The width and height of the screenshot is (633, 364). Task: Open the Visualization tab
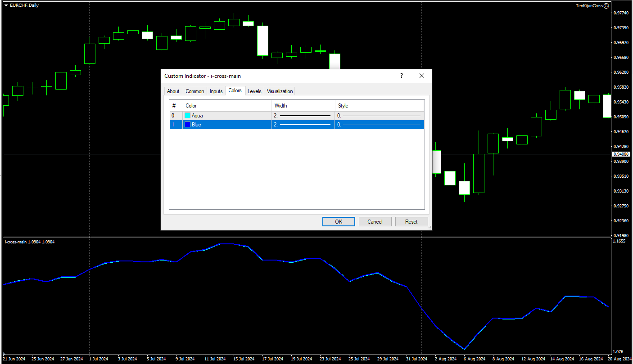(x=280, y=91)
